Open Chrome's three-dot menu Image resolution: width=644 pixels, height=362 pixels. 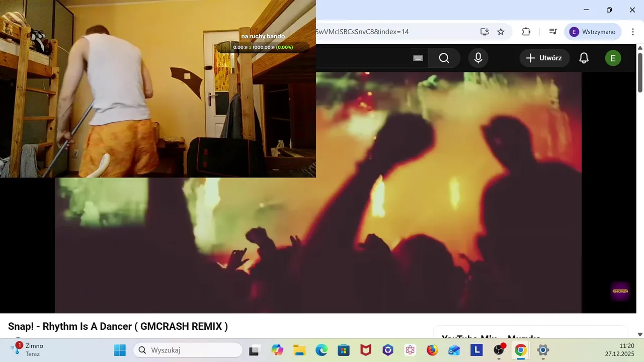tap(633, 32)
